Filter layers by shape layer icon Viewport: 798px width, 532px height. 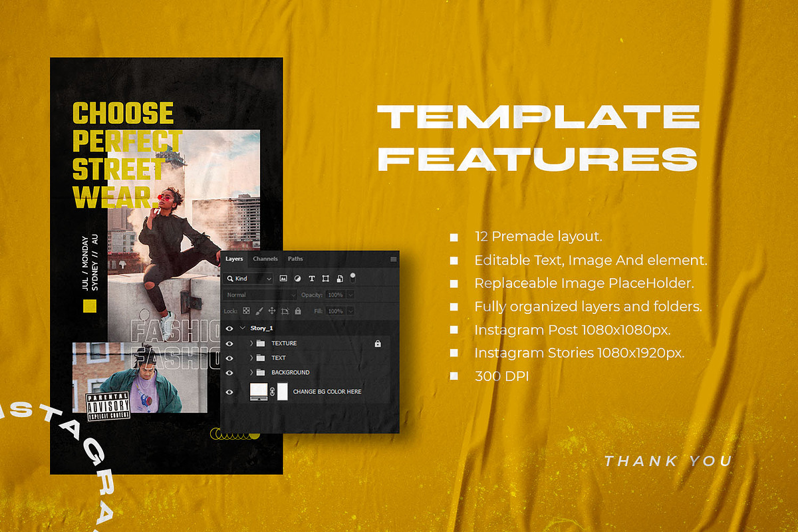326,278
